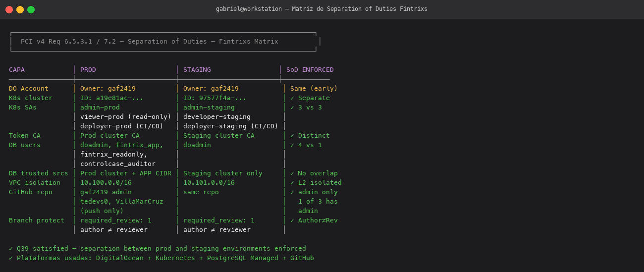Screen dimensions: 644x272
Task: Click the red close window button
Action: pyautogui.click(x=9, y=9)
